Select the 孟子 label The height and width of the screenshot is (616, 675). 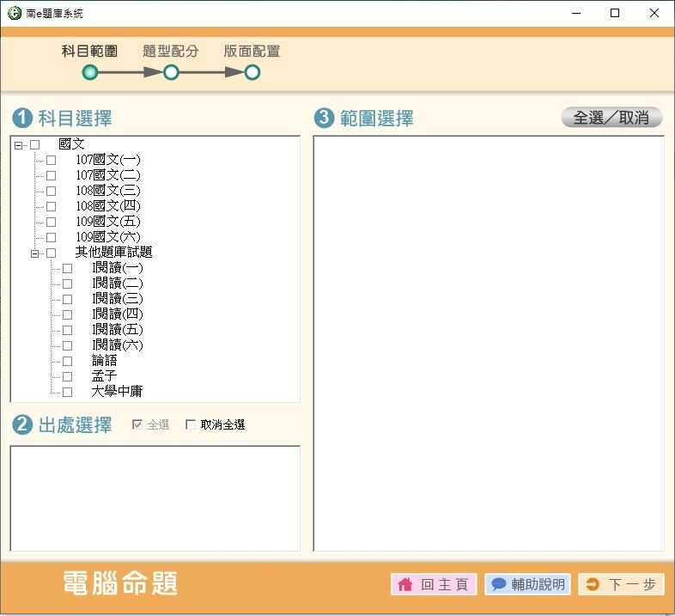(104, 375)
